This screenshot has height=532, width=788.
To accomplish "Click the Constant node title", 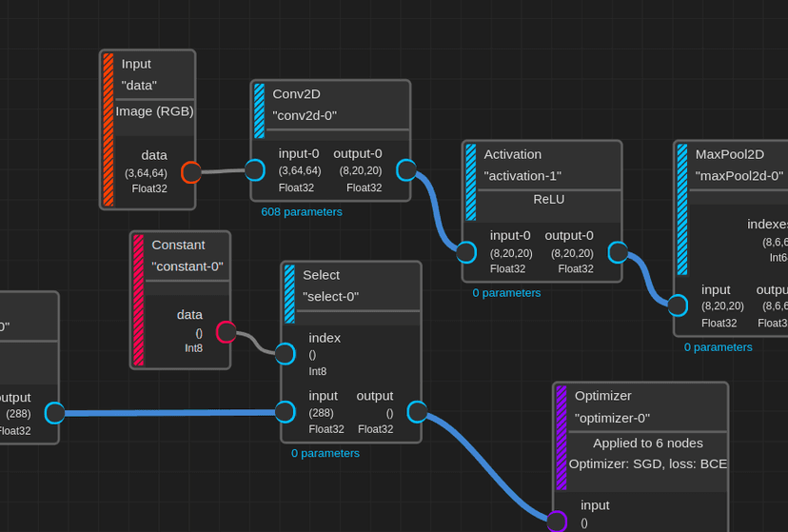I will tap(178, 245).
